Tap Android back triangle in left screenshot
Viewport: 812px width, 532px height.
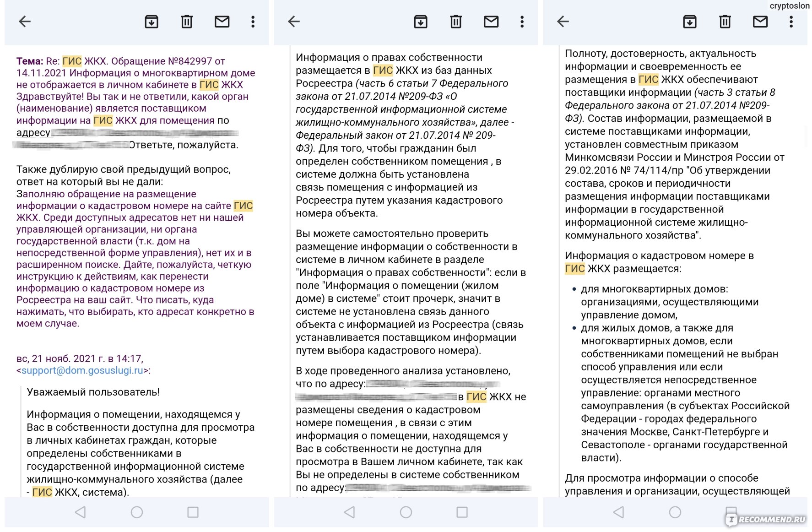[x=81, y=512]
